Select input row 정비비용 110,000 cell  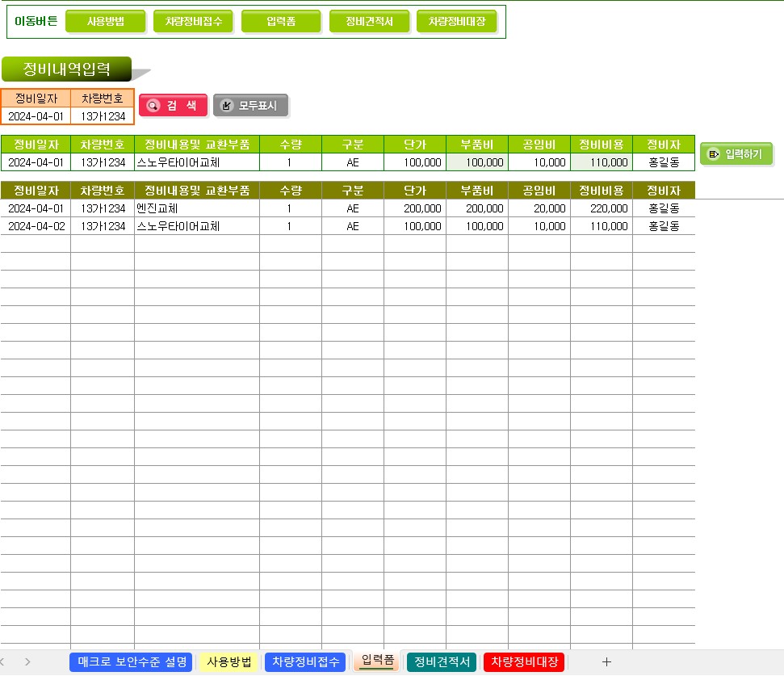coord(602,162)
